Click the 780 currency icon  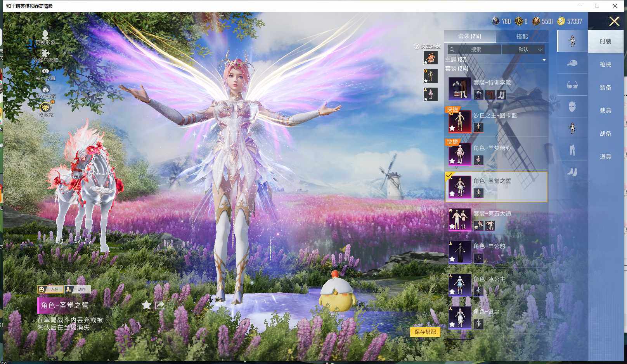(495, 21)
